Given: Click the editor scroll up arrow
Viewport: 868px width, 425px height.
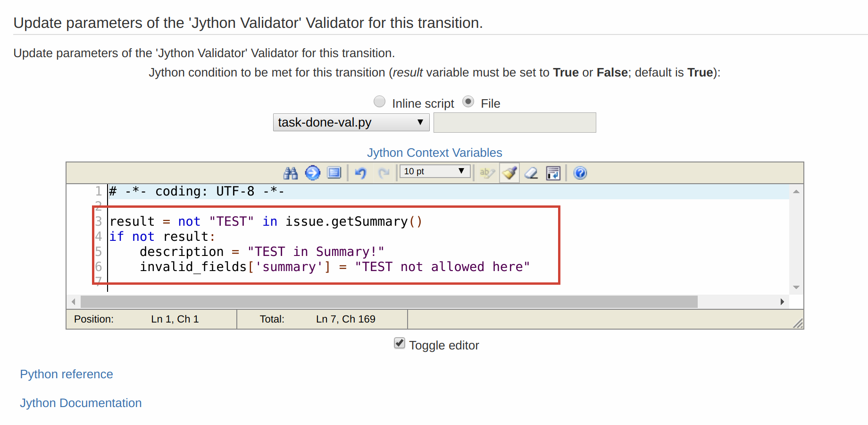Looking at the screenshot, I should click(x=796, y=191).
